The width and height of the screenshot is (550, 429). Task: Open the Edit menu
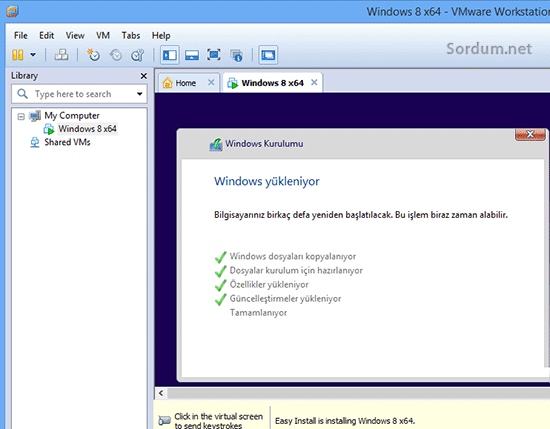pos(46,36)
